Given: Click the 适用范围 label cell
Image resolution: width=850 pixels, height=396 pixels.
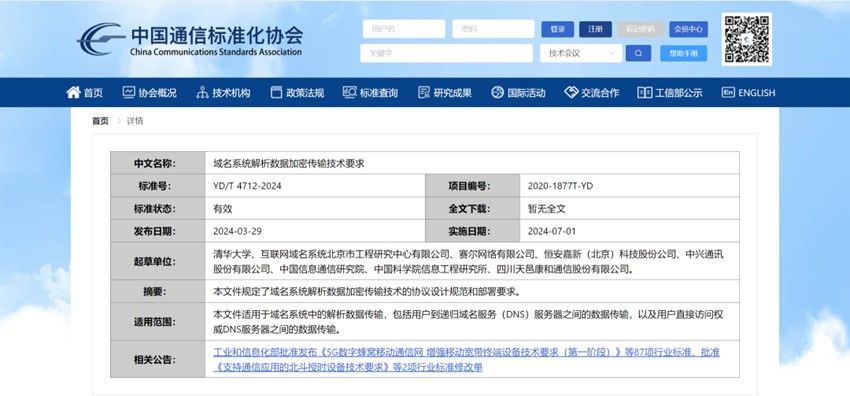Looking at the screenshot, I should pos(158,322).
